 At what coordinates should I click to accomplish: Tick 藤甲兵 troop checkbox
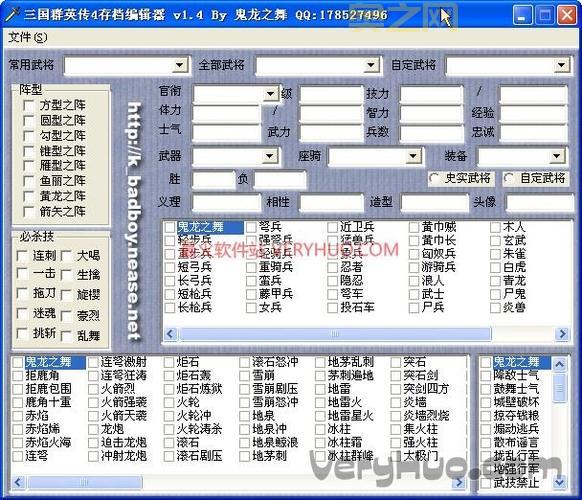pos(251,294)
